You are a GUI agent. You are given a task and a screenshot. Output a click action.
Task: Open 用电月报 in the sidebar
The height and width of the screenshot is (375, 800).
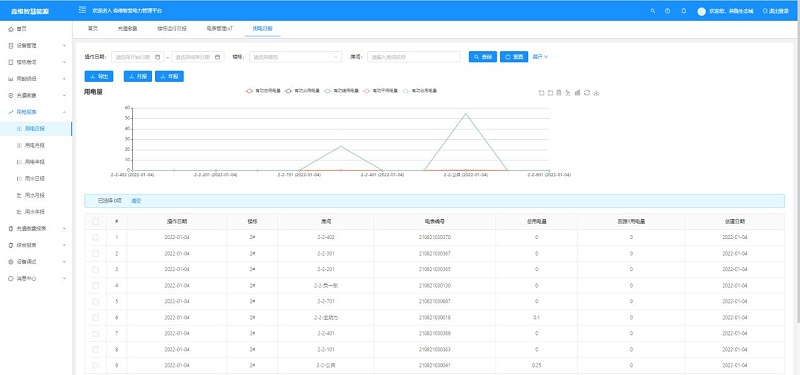35,145
